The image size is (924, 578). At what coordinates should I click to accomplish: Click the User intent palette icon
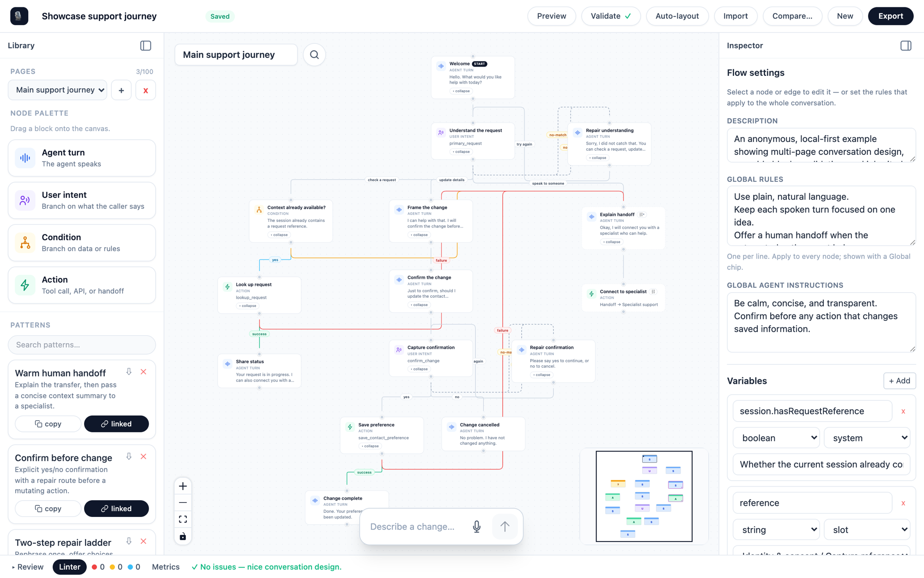pyautogui.click(x=25, y=200)
